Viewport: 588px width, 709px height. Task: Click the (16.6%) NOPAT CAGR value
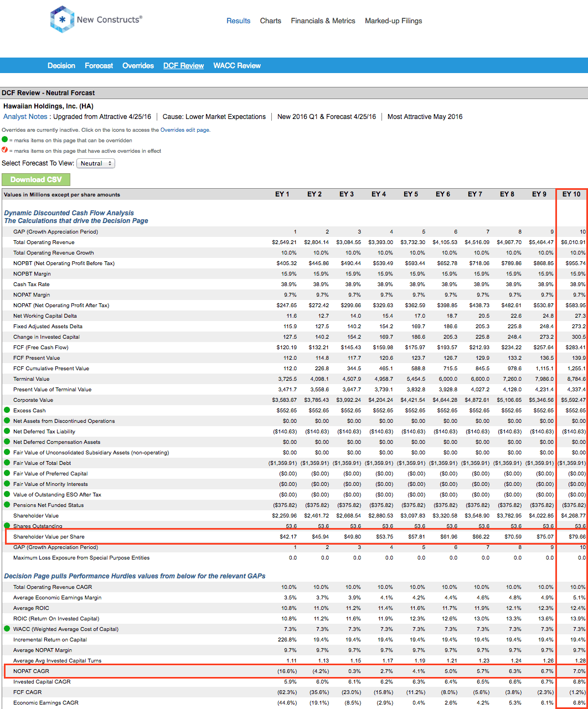287,671
